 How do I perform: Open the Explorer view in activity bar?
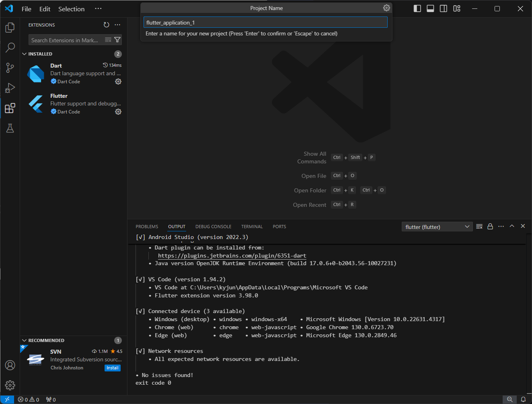pyautogui.click(x=10, y=27)
